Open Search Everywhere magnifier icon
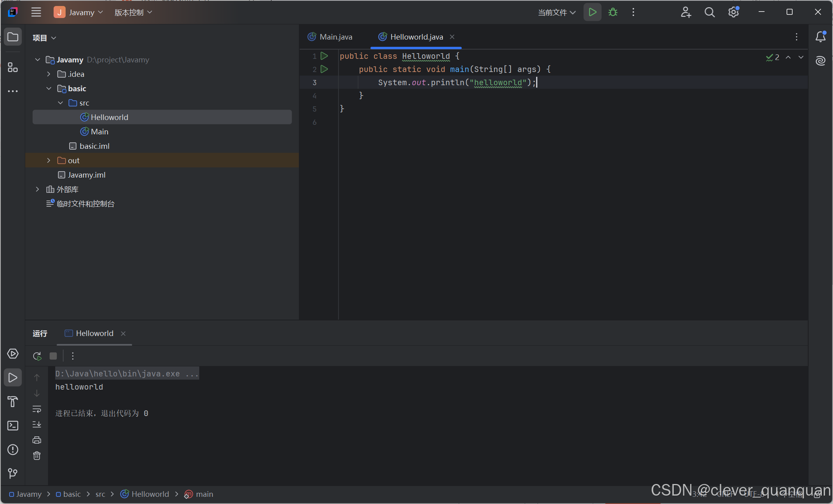Image resolution: width=833 pixels, height=504 pixels. (709, 12)
